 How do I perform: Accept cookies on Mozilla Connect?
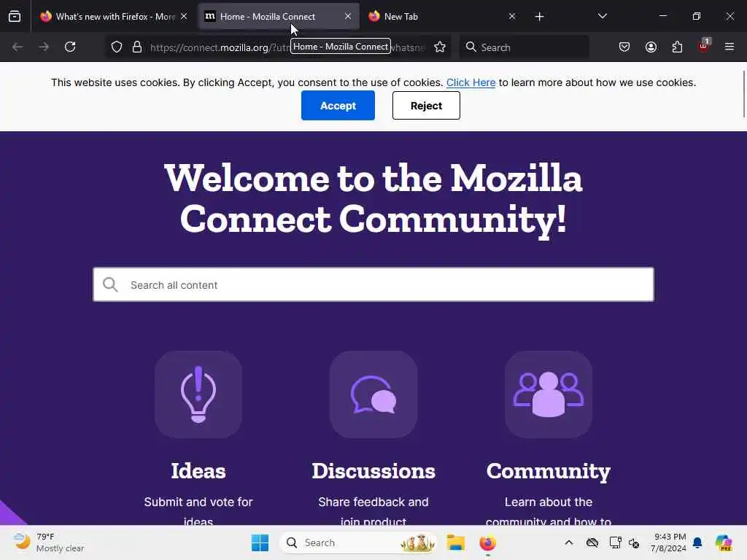[338, 106]
